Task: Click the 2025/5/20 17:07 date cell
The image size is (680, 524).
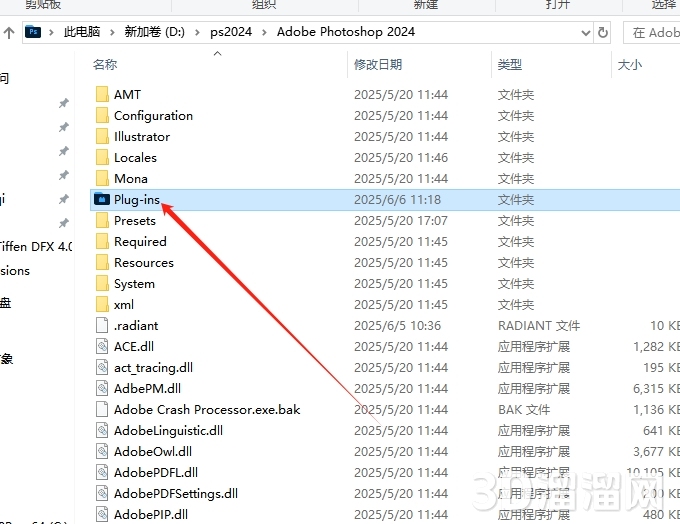Action: pos(401,220)
